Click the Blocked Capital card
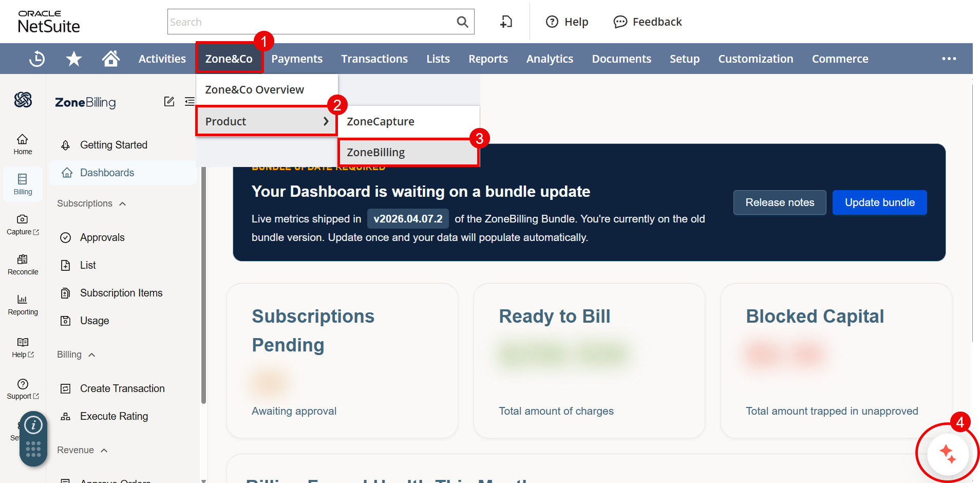The image size is (980, 483). pos(836,361)
